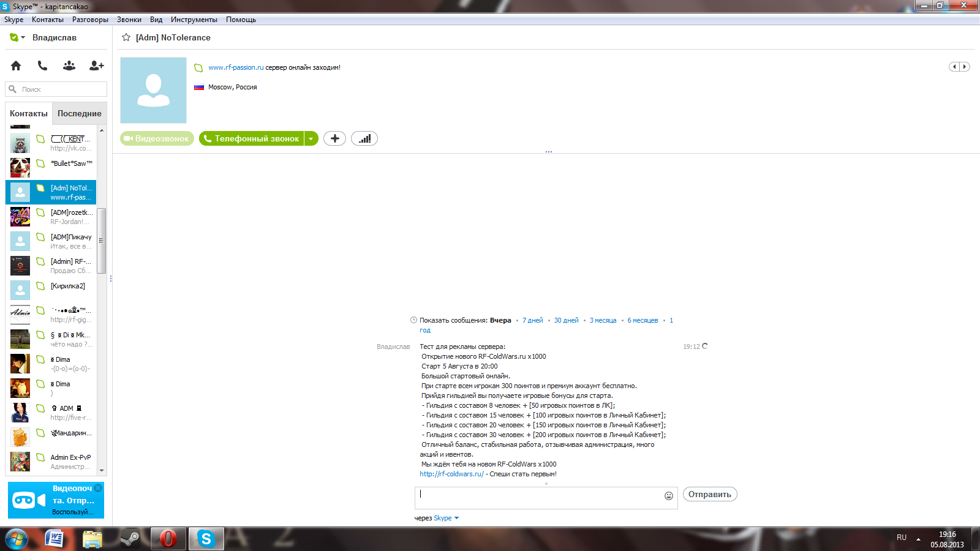Select the [ADM]Пикачу contact
Image resolution: width=980 pixels, height=551 pixels.
[51, 241]
